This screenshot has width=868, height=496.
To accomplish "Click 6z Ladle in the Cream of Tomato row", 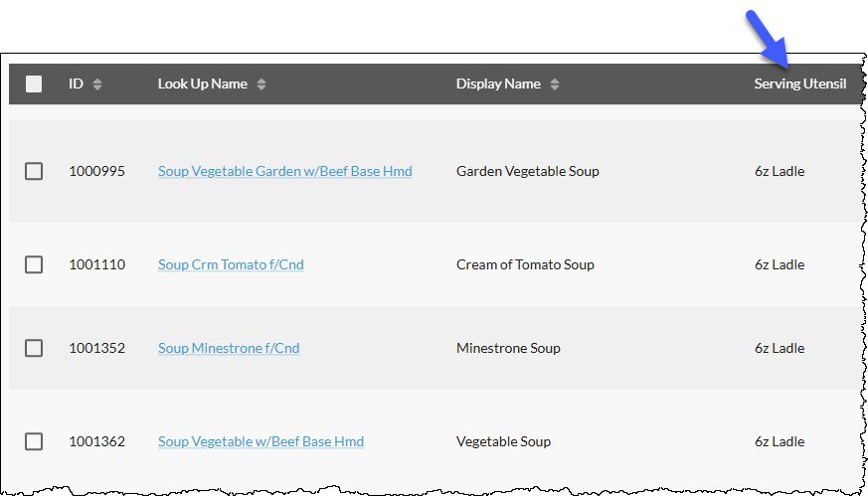I will (x=780, y=264).
